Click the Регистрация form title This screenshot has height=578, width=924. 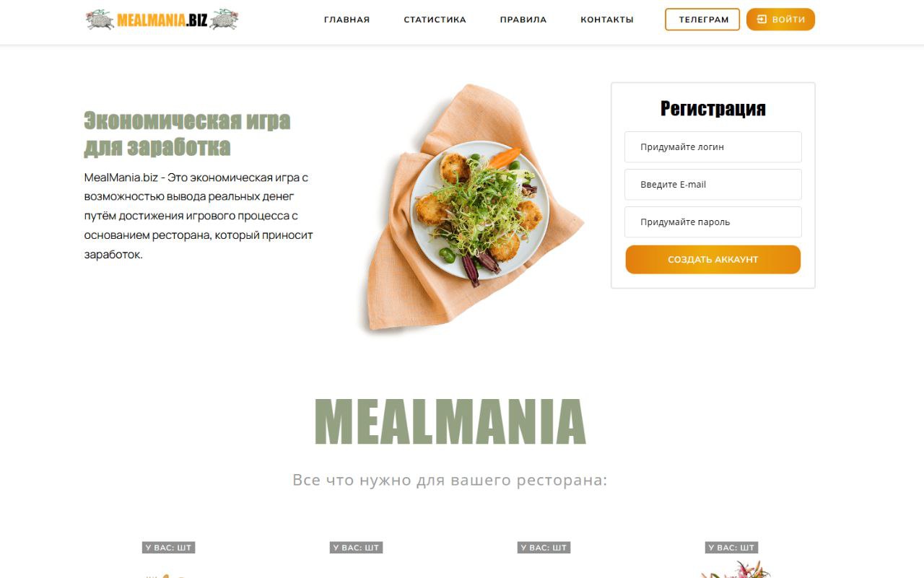click(713, 108)
